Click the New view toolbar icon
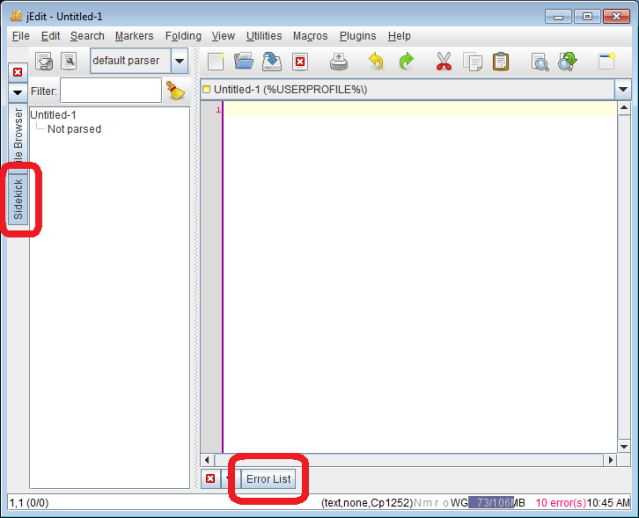 point(606,62)
